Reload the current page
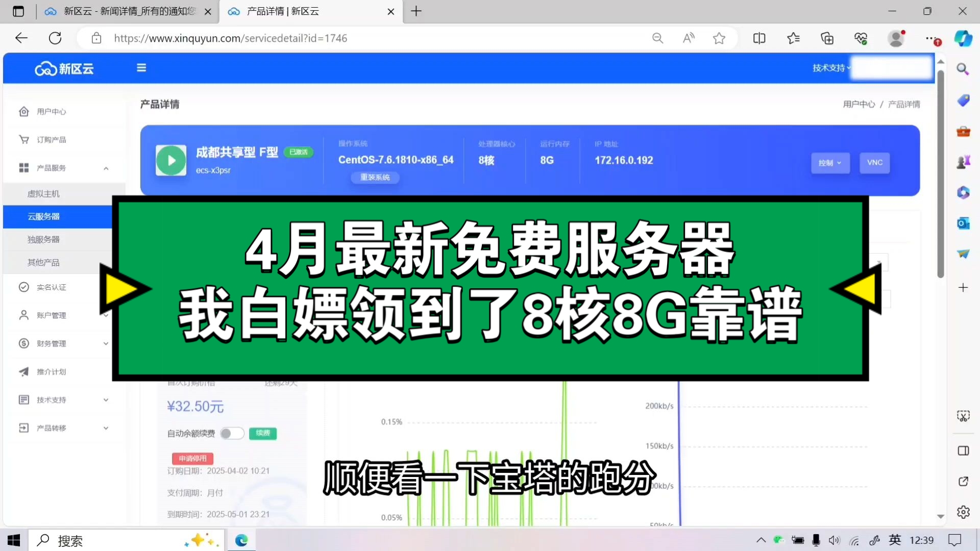 [x=55, y=38]
